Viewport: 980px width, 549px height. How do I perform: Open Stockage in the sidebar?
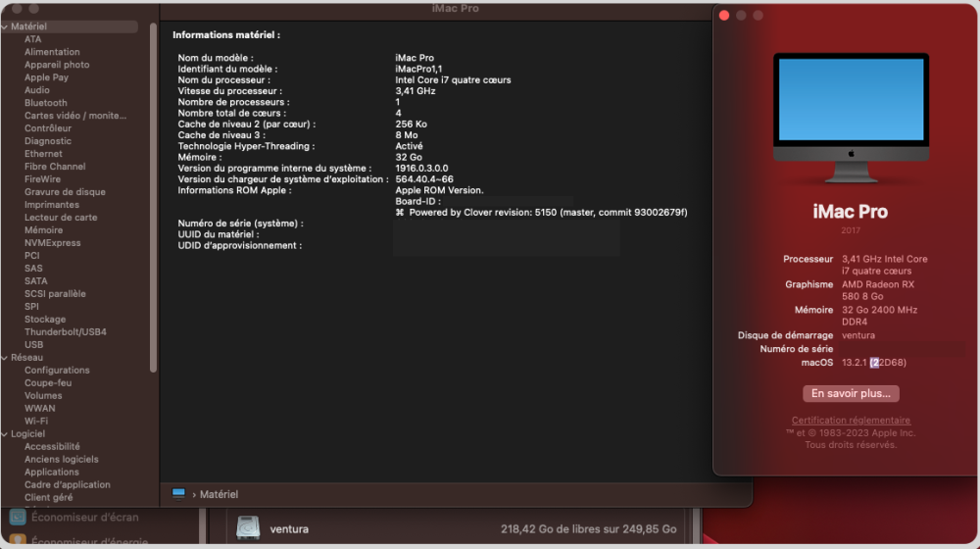tap(45, 319)
